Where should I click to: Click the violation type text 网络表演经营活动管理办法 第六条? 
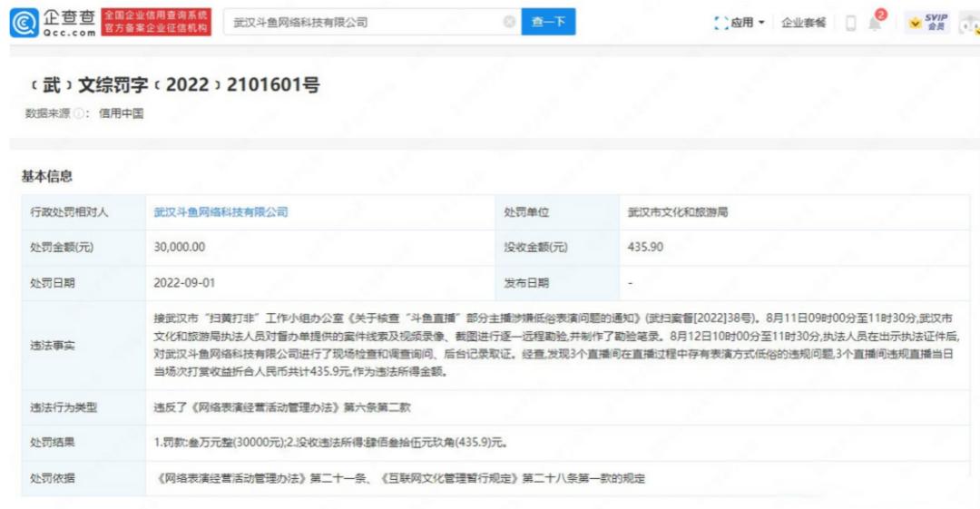tap(282, 407)
